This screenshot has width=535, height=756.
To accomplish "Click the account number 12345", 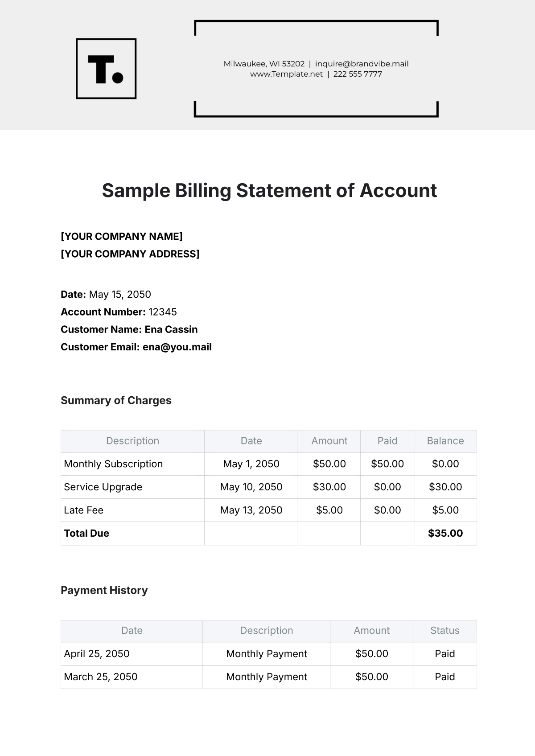I will point(163,312).
